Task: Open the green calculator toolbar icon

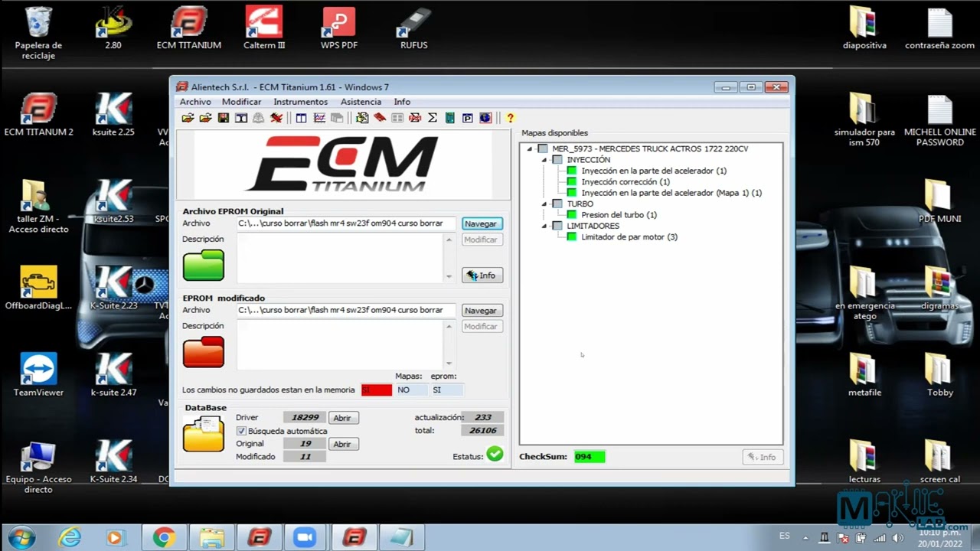Action: pyautogui.click(x=449, y=118)
